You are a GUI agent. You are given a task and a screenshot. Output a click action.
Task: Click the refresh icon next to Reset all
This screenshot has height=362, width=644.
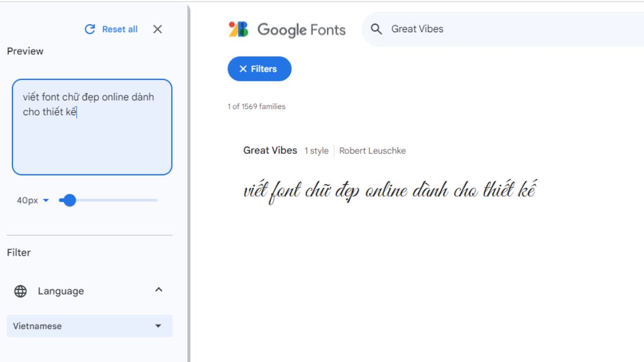91,29
